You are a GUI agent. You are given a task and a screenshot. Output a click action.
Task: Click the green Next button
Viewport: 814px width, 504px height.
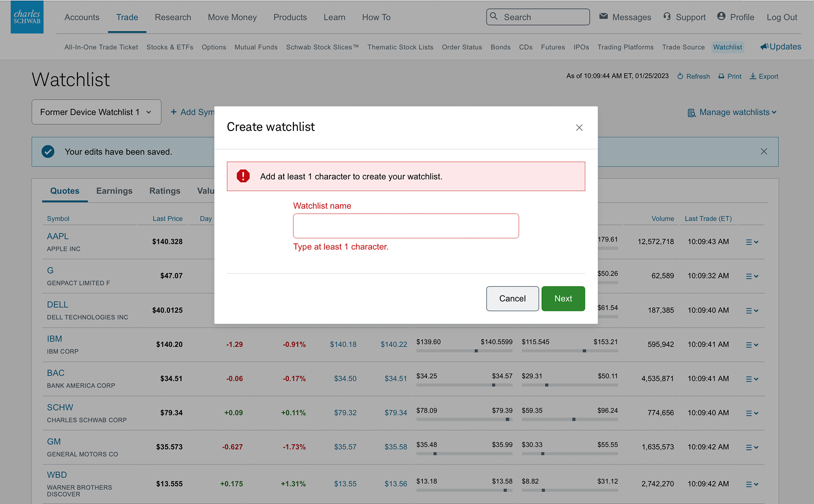tap(563, 298)
